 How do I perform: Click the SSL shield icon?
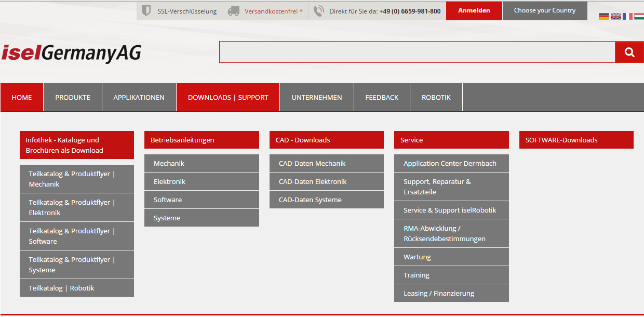pos(146,11)
